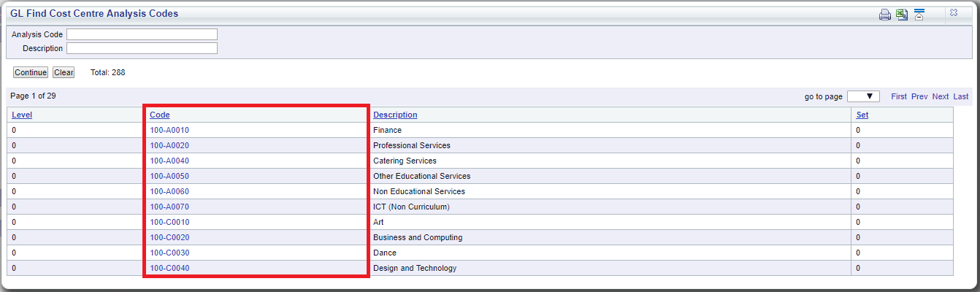Screen dimensions: 980x292
Task: Sort by the Description column header
Action: coord(395,115)
